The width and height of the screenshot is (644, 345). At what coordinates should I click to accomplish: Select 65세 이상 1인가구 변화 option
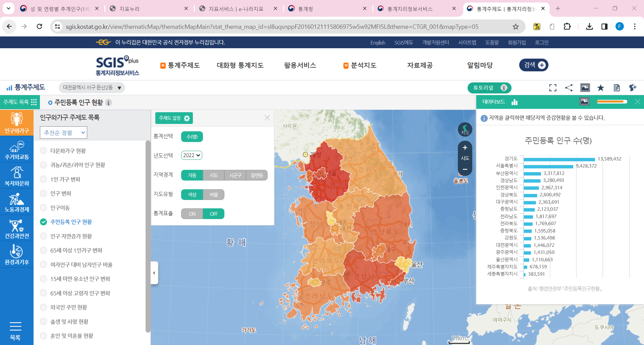[43, 250]
